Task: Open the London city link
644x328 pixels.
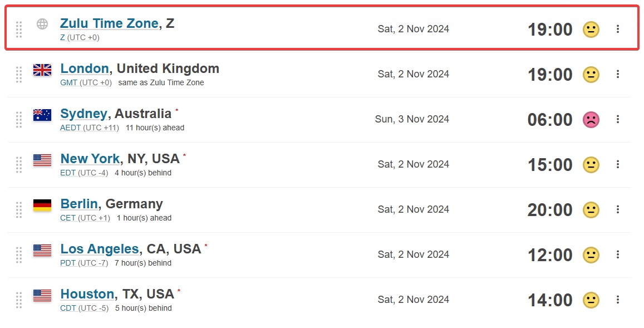Action: pyautogui.click(x=85, y=68)
